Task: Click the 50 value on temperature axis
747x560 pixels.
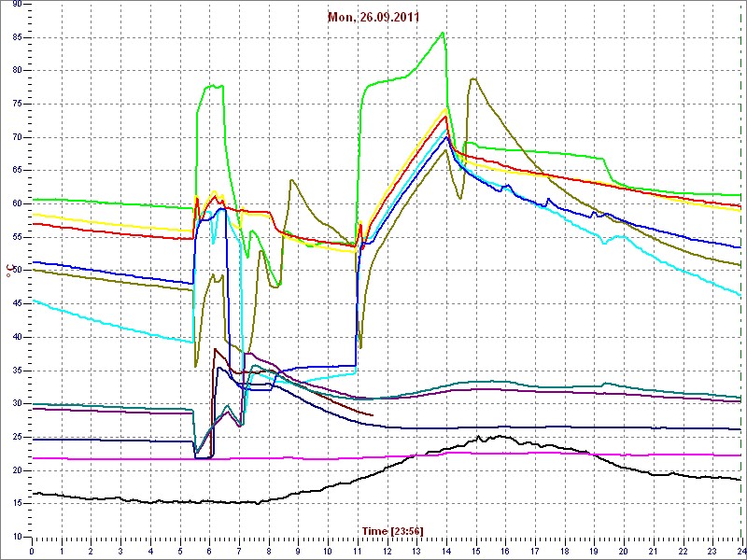Action: [17, 271]
